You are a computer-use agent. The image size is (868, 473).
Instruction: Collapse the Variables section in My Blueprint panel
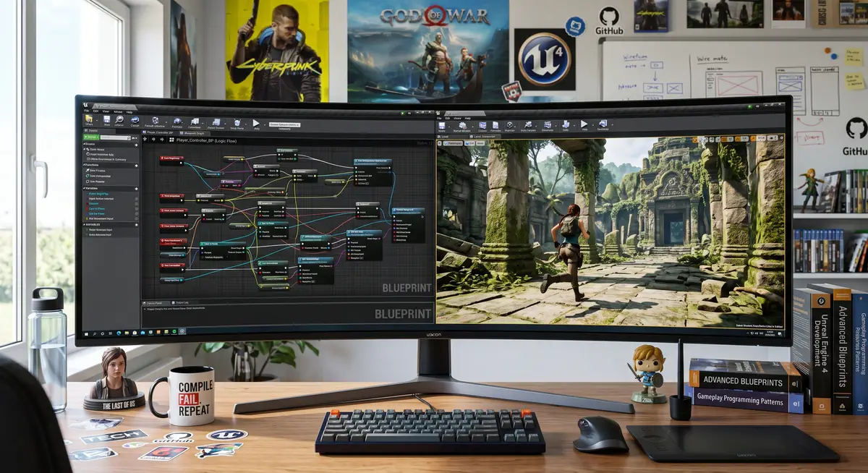click(84, 188)
